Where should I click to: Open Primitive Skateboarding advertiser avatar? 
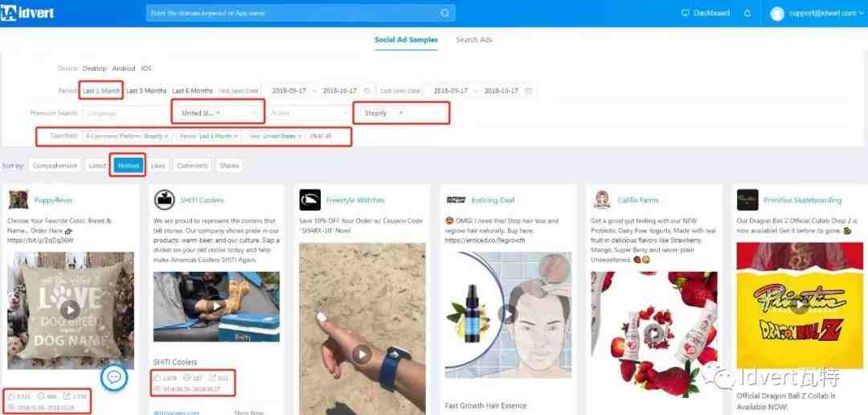[x=747, y=199]
